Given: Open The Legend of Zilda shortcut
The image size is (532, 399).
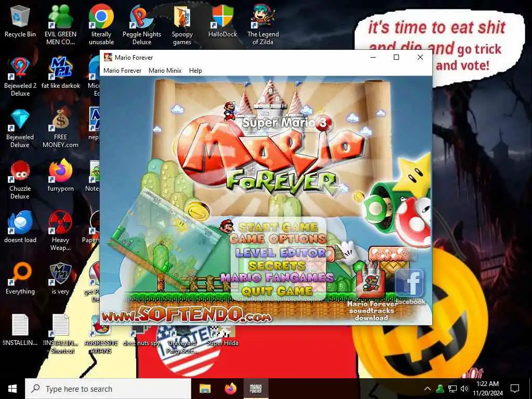Looking at the screenshot, I should (x=263, y=24).
